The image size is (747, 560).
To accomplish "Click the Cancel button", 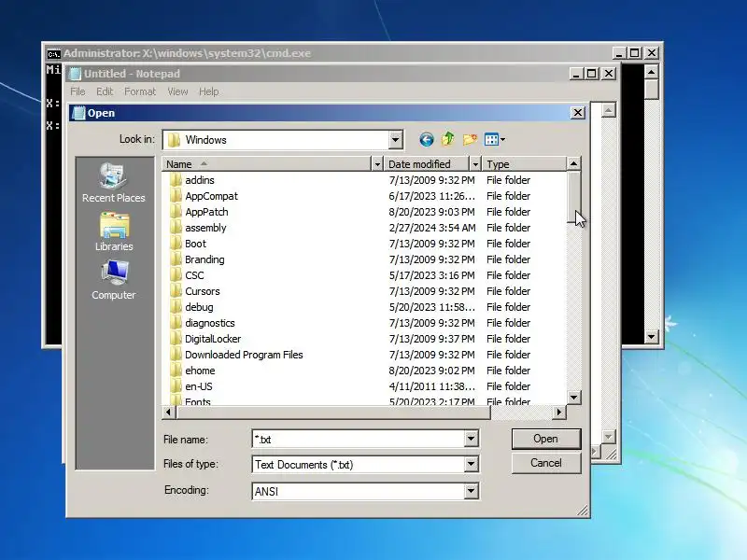I will (x=546, y=463).
